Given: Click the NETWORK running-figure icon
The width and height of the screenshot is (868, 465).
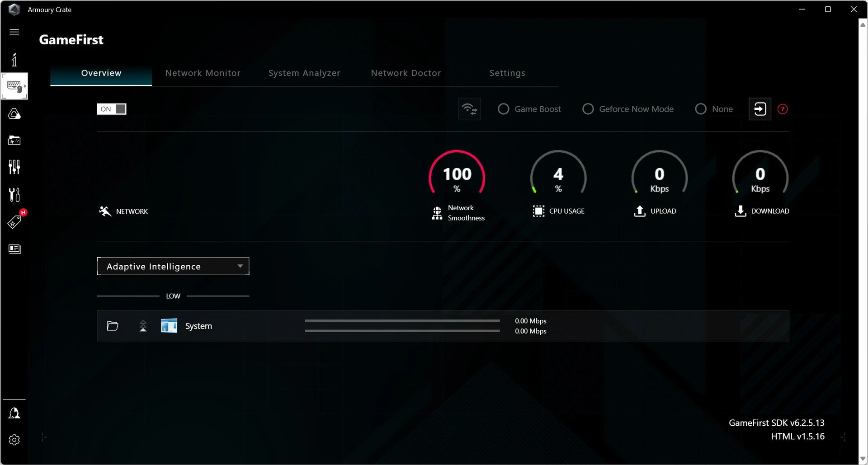Looking at the screenshot, I should click(105, 211).
